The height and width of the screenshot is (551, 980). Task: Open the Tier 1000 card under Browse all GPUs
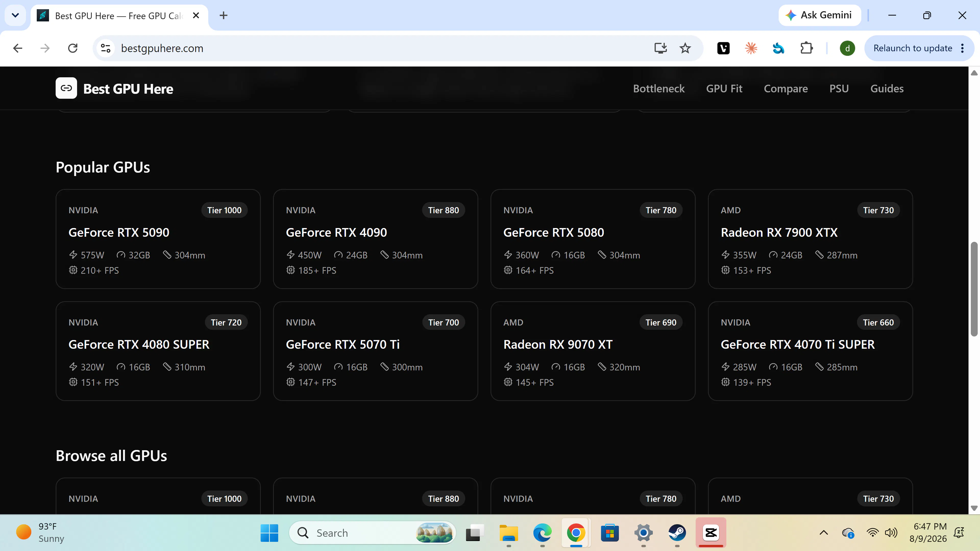point(158,496)
